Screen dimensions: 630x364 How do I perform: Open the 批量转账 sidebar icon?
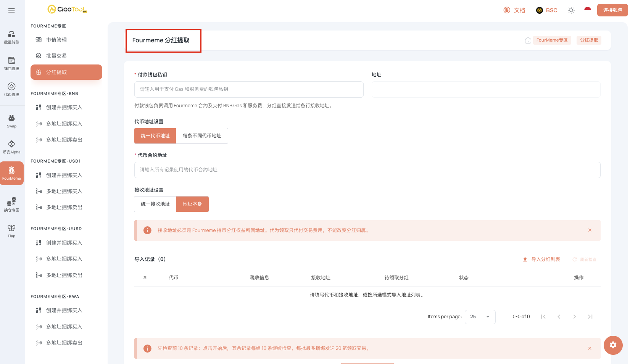[12, 37]
